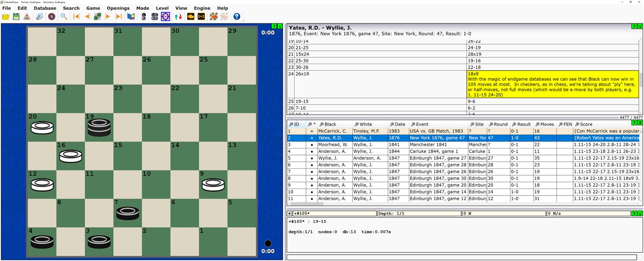The width and height of the screenshot is (644, 261).
Task: Click the FEN column header
Action: [565, 125]
